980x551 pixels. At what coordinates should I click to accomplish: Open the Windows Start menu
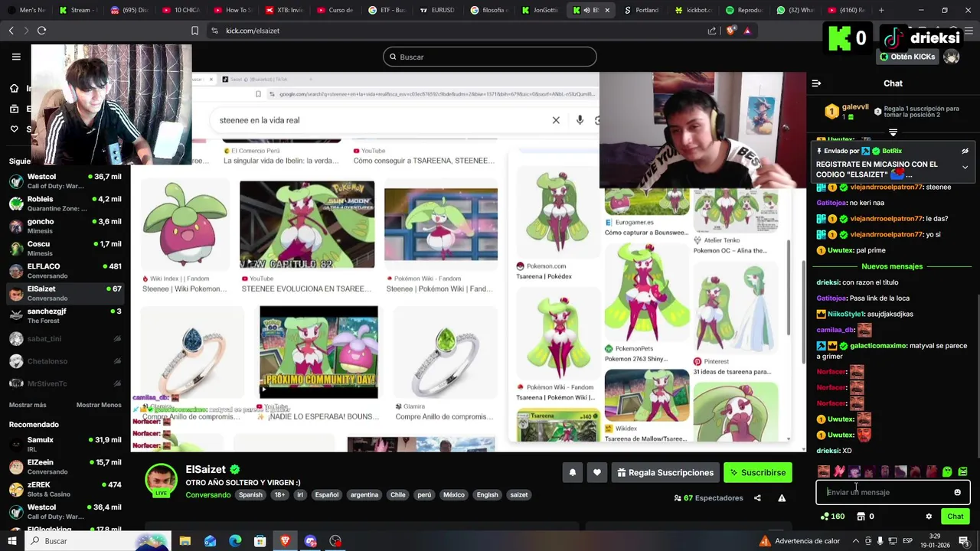(x=13, y=541)
